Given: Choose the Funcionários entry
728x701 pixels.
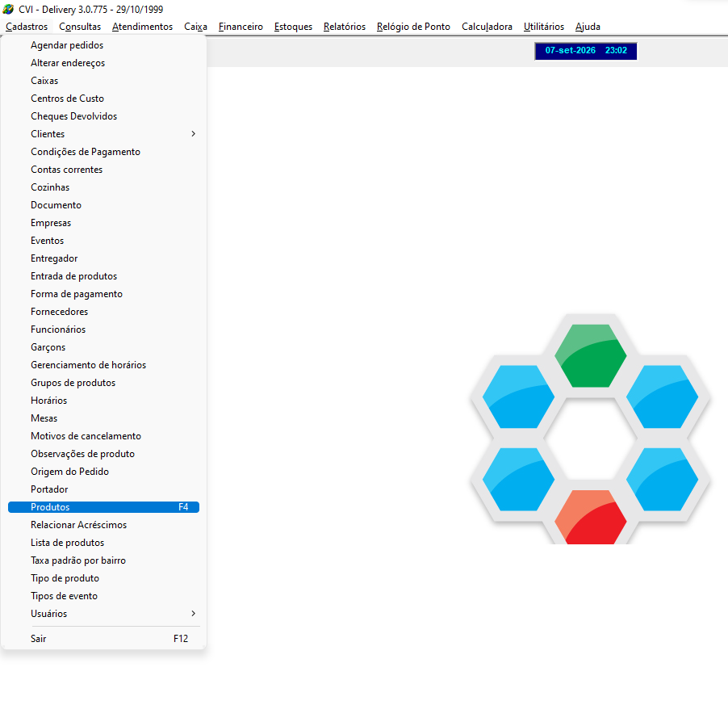Looking at the screenshot, I should pyautogui.click(x=103, y=330).
